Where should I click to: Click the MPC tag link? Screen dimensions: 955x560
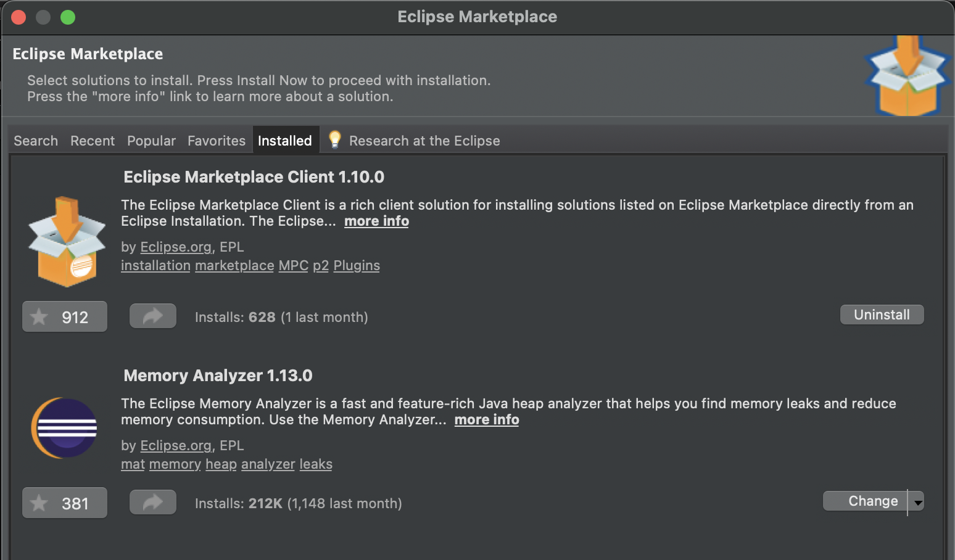click(293, 266)
